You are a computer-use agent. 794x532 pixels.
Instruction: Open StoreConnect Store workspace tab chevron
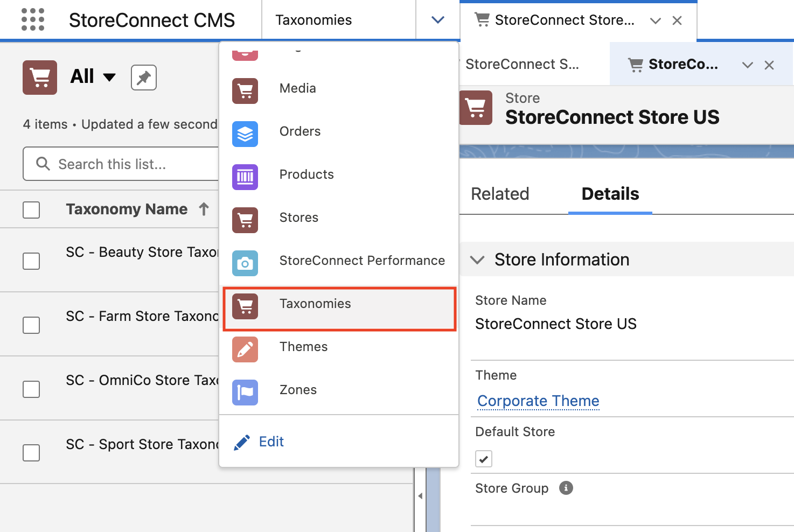point(656,21)
